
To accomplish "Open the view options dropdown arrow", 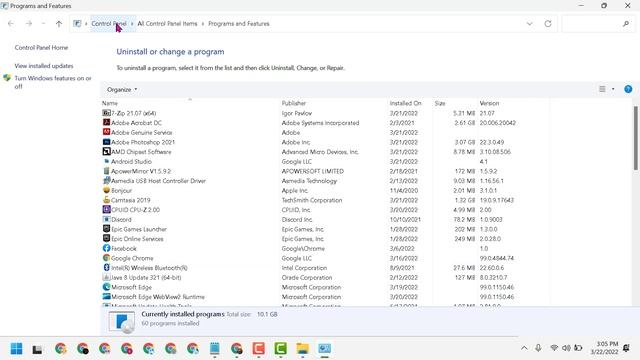I will coord(613,89).
